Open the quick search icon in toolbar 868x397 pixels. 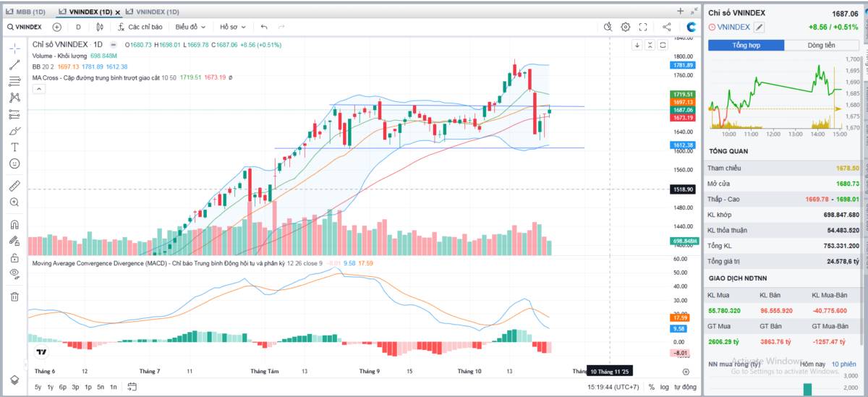coord(608,27)
